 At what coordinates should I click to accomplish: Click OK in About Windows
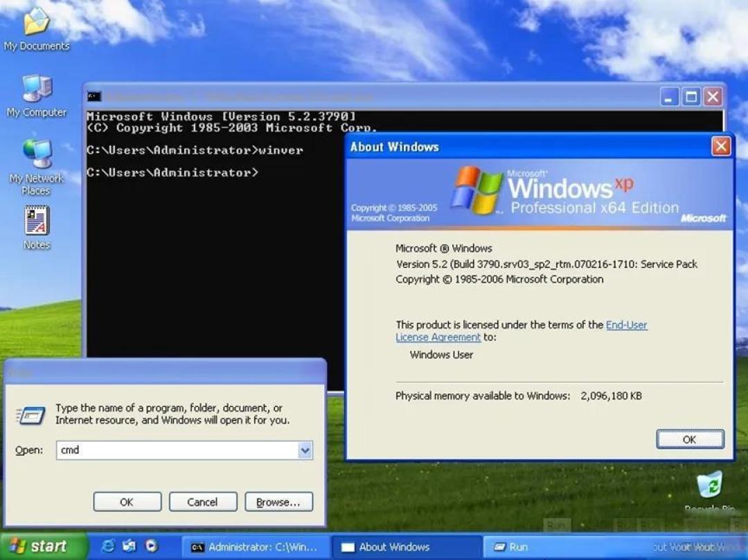point(690,439)
